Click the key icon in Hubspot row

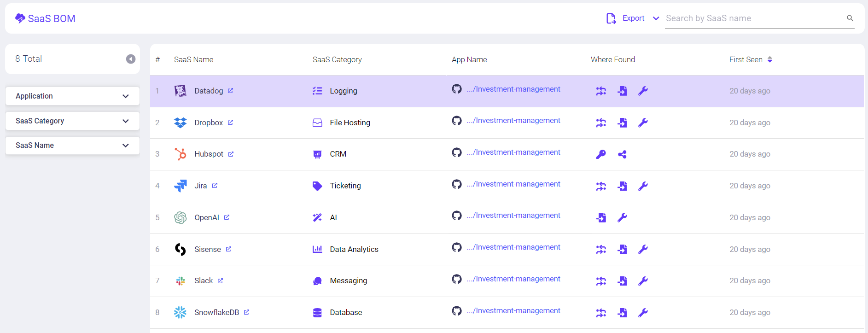click(x=601, y=154)
